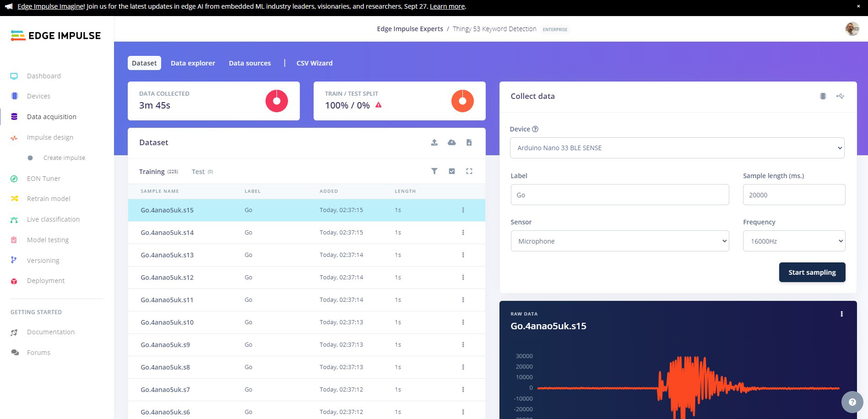Image resolution: width=868 pixels, height=419 pixels.
Task: Dismiss the announcement banner
Action: pyautogui.click(x=858, y=6)
